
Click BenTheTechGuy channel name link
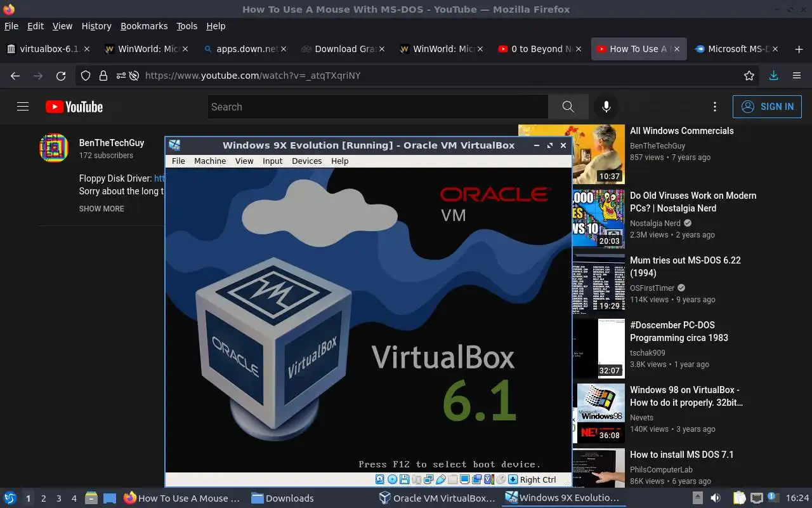112,143
